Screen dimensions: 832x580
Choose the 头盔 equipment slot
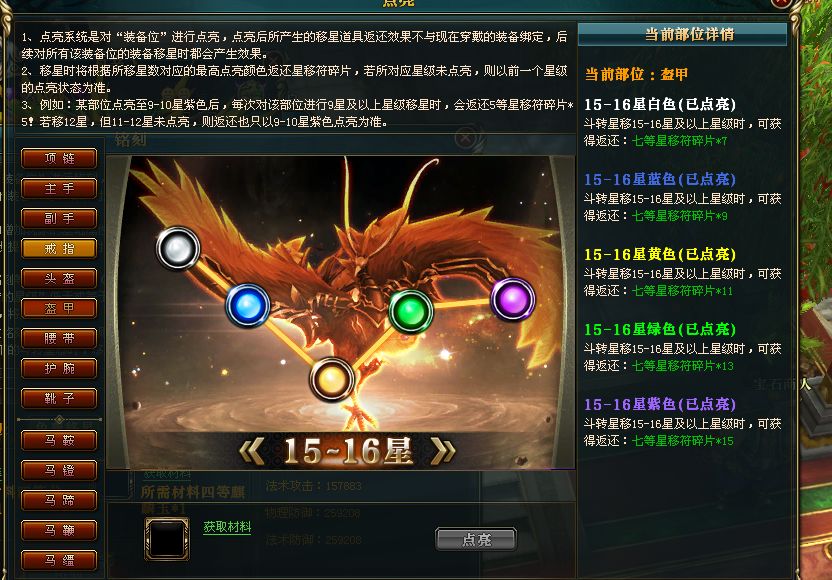59,278
